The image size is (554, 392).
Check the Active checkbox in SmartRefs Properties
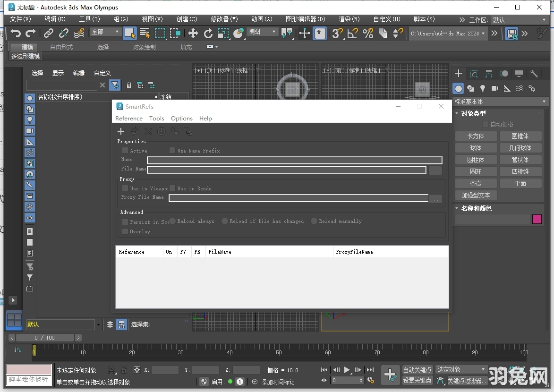coord(126,150)
